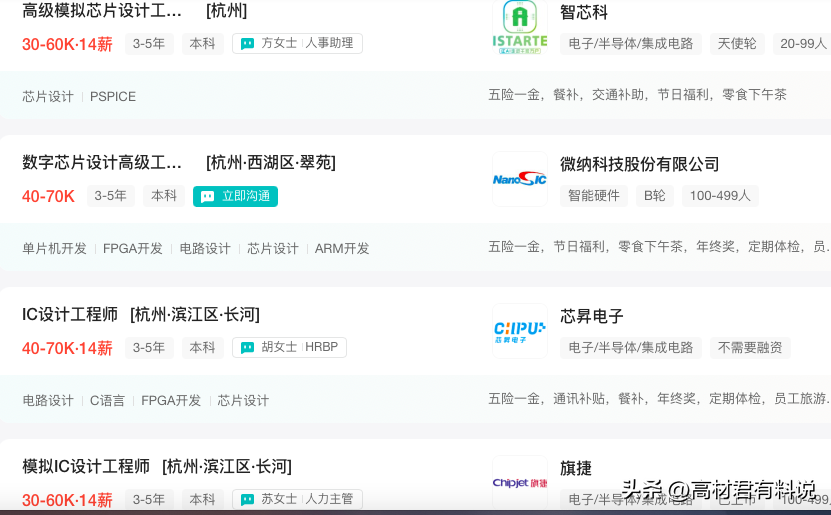
Task: Open the IC设计工程师 job posting
Action: click(70, 315)
